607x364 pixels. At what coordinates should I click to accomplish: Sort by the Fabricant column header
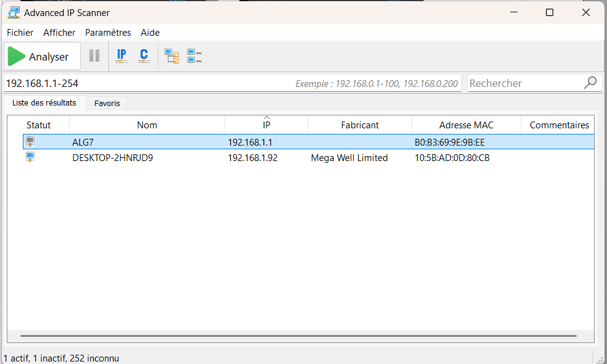(360, 125)
